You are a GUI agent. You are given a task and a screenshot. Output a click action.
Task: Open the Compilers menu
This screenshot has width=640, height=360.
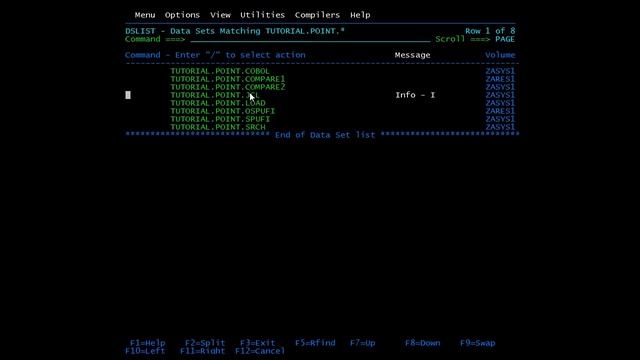coord(317,15)
